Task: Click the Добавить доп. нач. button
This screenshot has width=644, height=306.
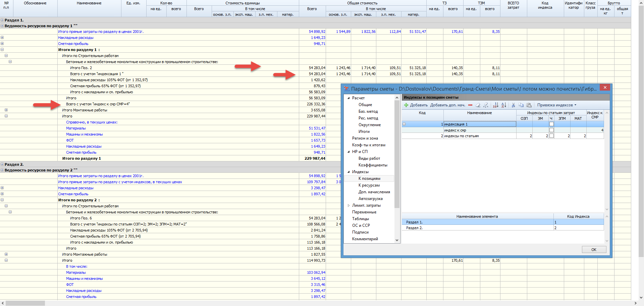Action: tap(447, 105)
